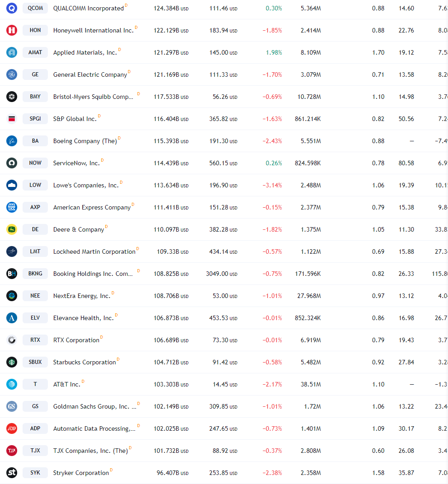Select the SBUX ticker badge

35,362
